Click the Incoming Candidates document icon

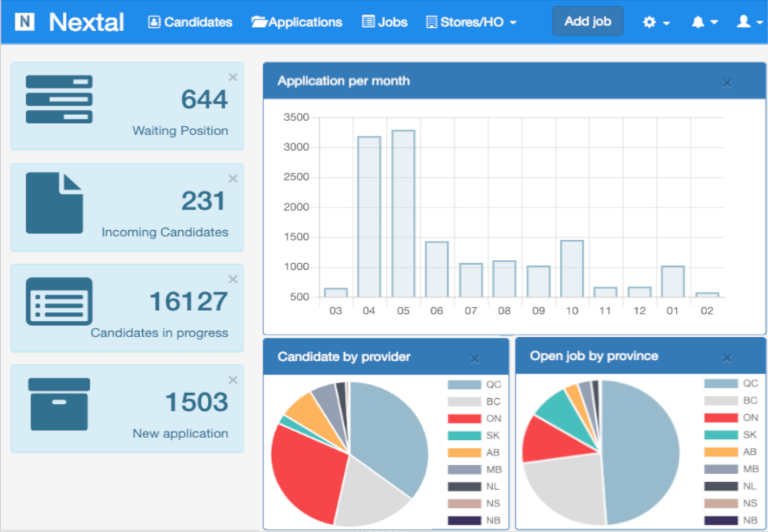pos(54,203)
